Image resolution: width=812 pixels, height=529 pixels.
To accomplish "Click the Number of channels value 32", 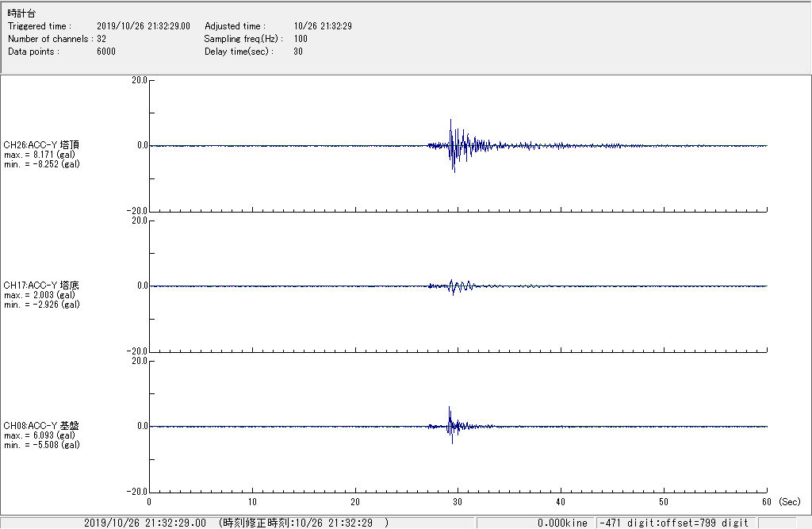I will pyautogui.click(x=101, y=39).
